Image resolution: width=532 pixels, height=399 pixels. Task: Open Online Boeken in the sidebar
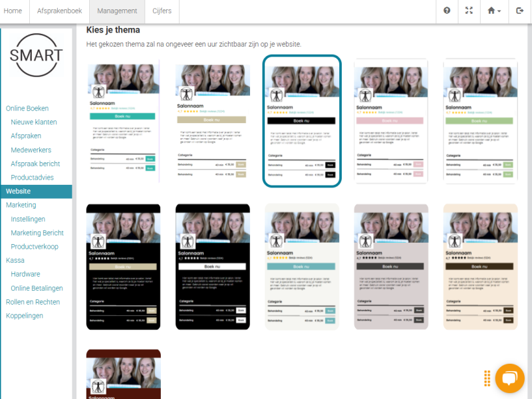(27, 108)
